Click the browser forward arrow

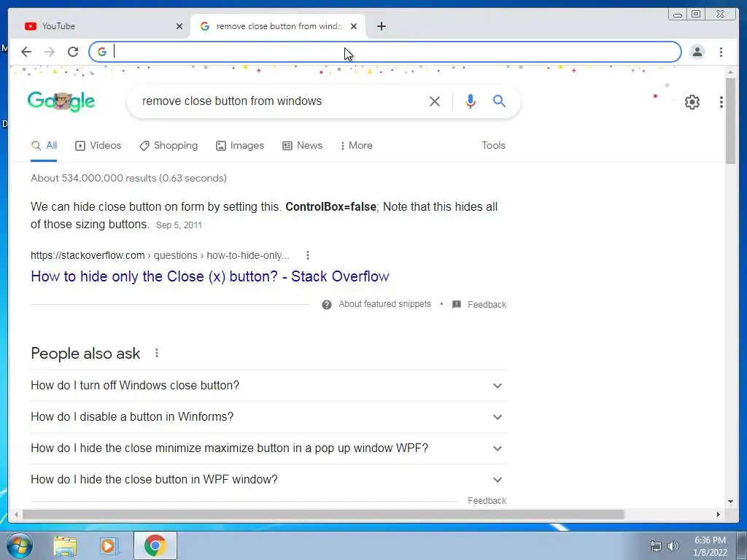(50, 52)
